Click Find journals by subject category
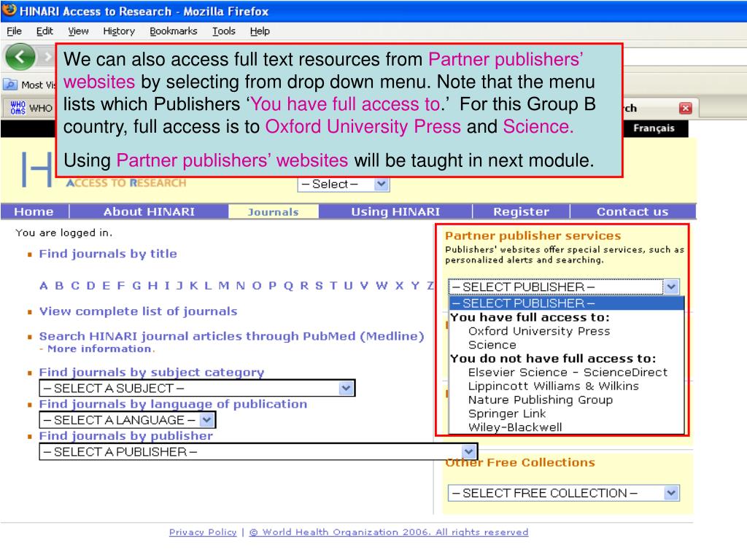Image resolution: width=747 pixels, height=560 pixels. pos(152,372)
